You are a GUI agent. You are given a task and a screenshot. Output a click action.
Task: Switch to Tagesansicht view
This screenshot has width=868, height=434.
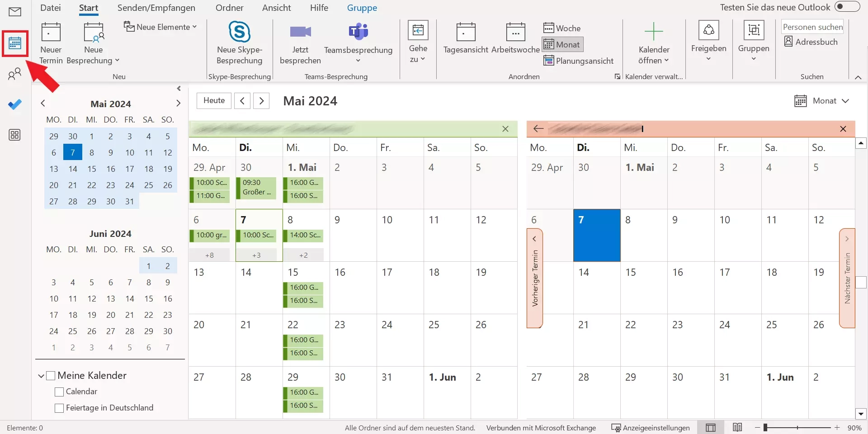(466, 38)
